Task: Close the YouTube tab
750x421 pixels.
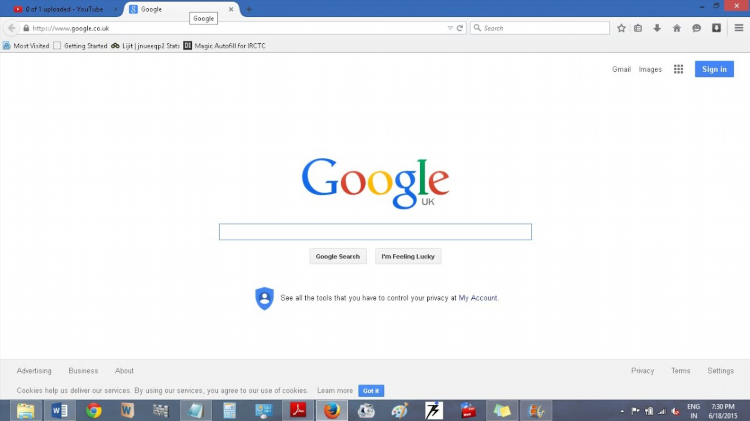Action: [115, 9]
